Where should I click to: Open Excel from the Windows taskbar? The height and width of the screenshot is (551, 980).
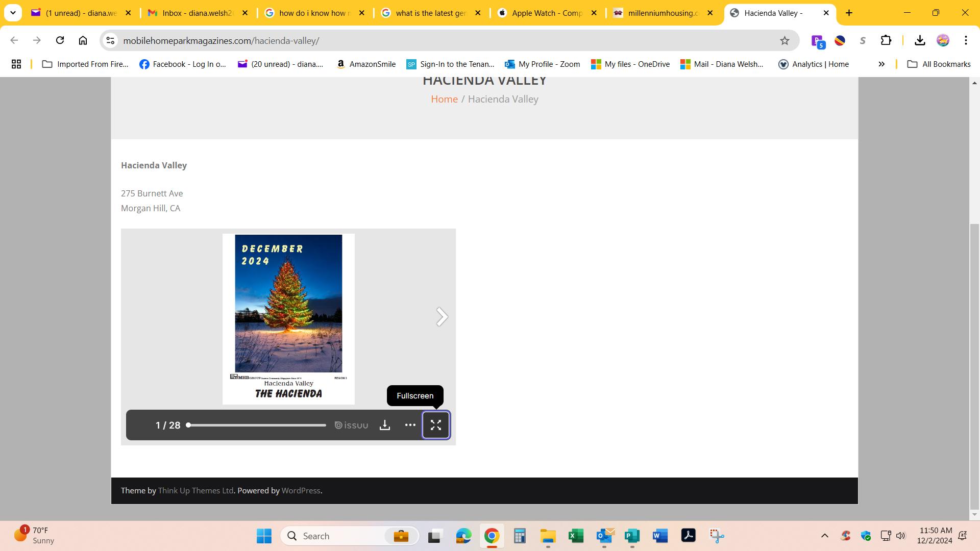(x=576, y=536)
